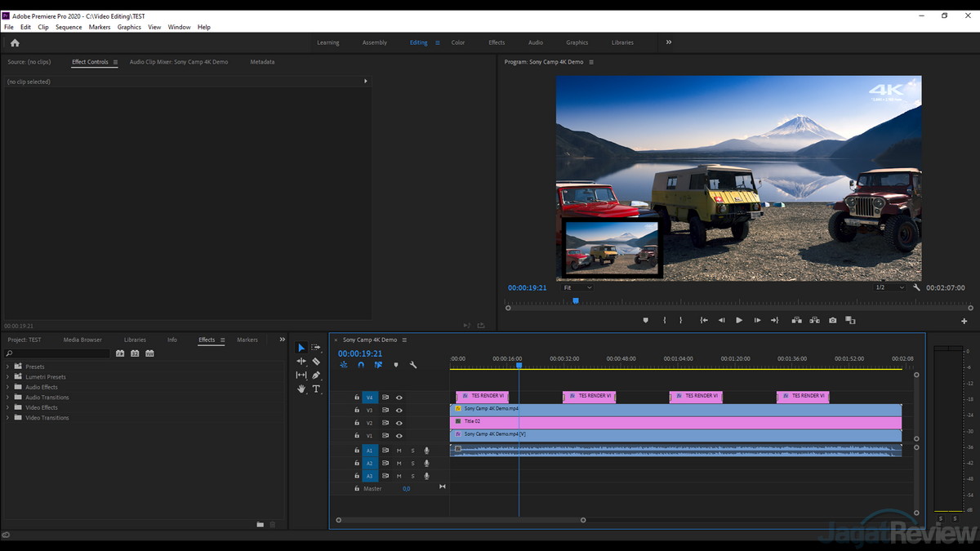
Task: Select the Ripple Edit tool
Action: click(301, 361)
